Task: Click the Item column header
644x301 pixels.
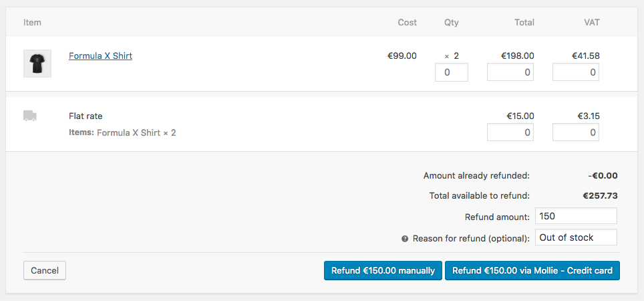Action: (32, 23)
